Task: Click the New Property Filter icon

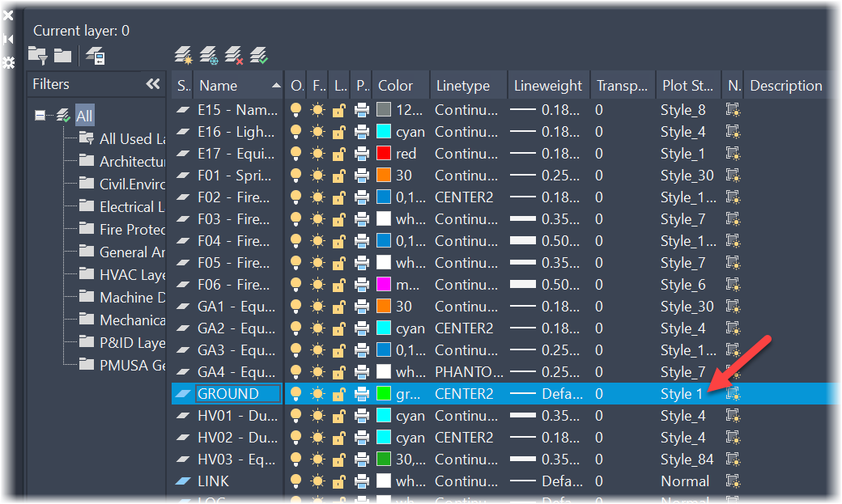Action: pyautogui.click(x=37, y=55)
